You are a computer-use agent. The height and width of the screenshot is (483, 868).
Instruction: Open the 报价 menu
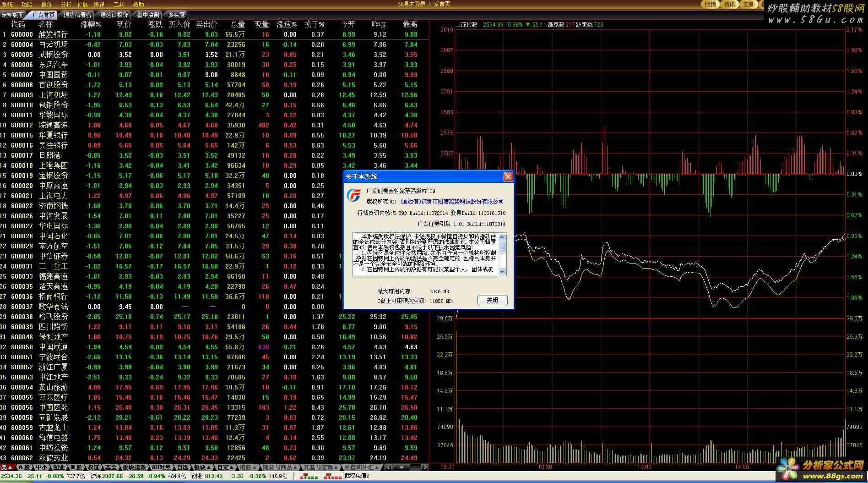(46, 4)
